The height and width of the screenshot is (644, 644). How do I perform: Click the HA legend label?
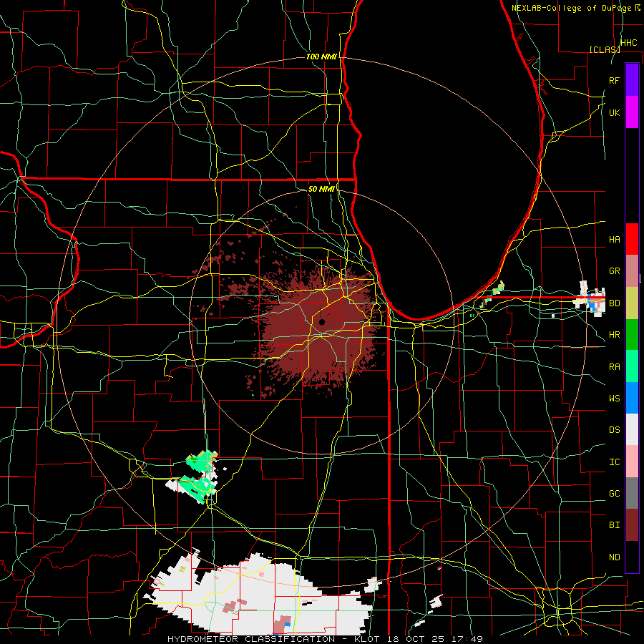coord(615,240)
